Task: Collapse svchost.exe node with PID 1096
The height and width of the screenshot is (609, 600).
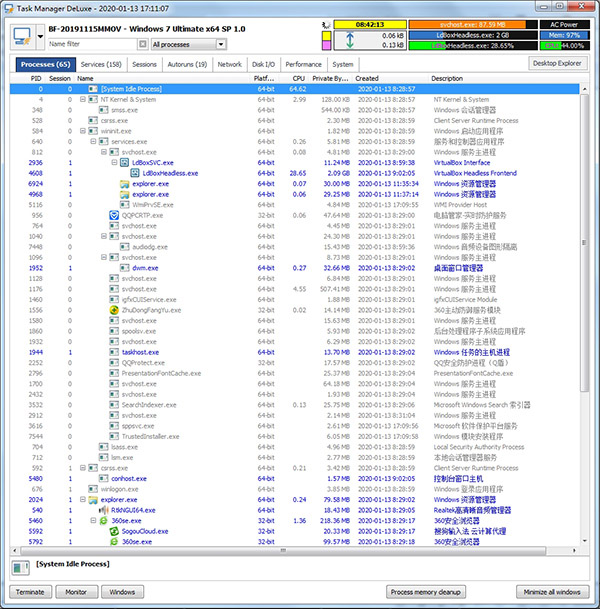Action: point(104,257)
